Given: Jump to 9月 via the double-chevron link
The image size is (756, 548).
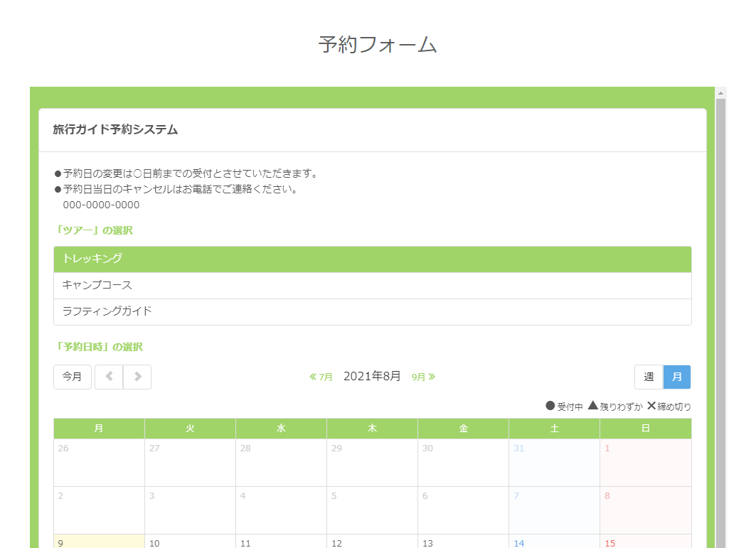Looking at the screenshot, I should 423,377.
